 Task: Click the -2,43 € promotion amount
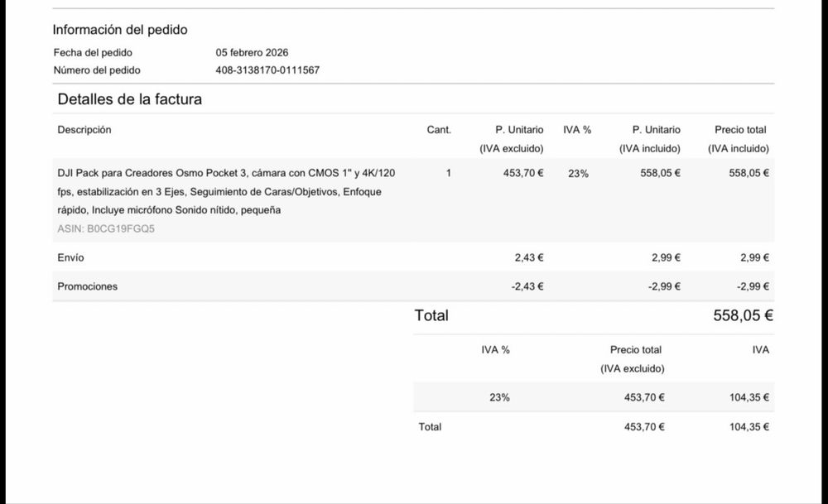click(x=527, y=286)
